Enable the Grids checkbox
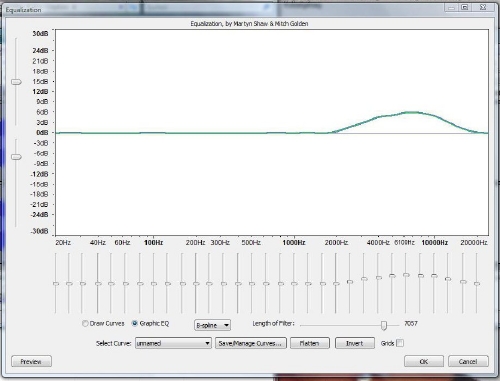Screen dimensions: 500x381 pyautogui.click(x=400, y=343)
